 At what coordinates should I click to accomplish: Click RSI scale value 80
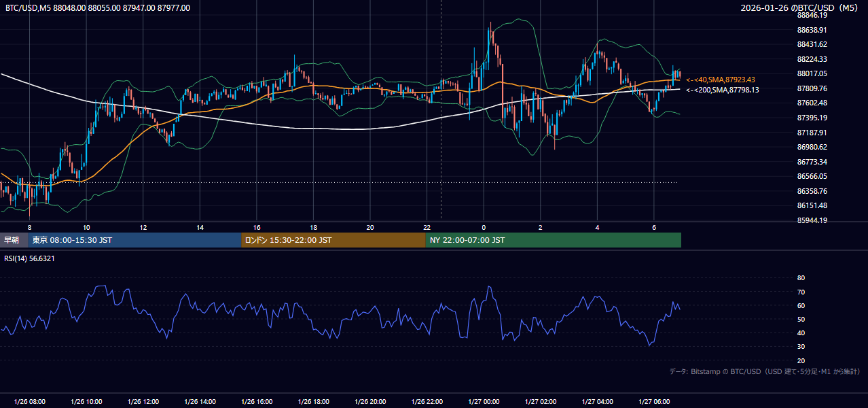801,278
